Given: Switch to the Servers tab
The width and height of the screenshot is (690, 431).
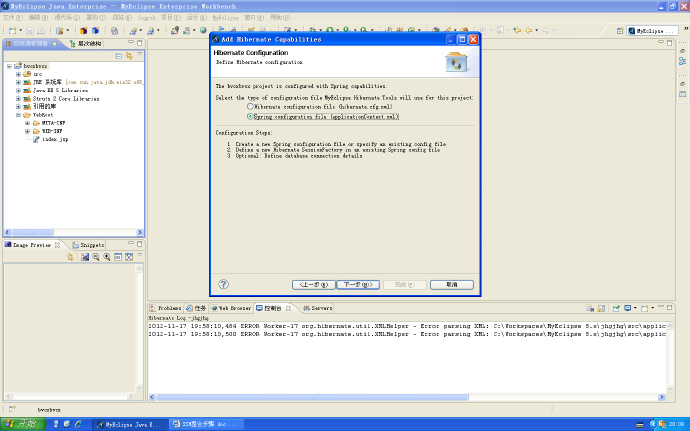Looking at the screenshot, I should 318,308.
